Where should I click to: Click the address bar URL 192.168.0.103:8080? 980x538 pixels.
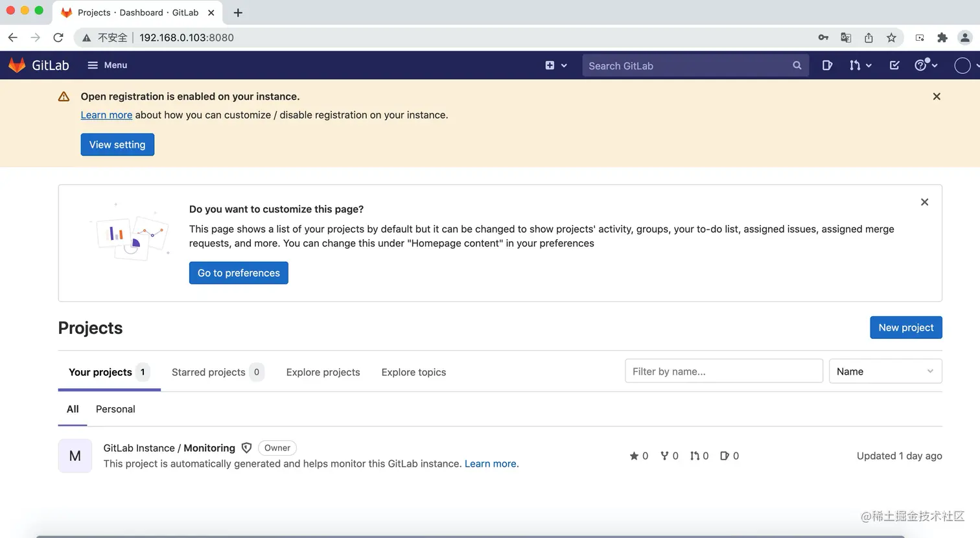pos(187,38)
